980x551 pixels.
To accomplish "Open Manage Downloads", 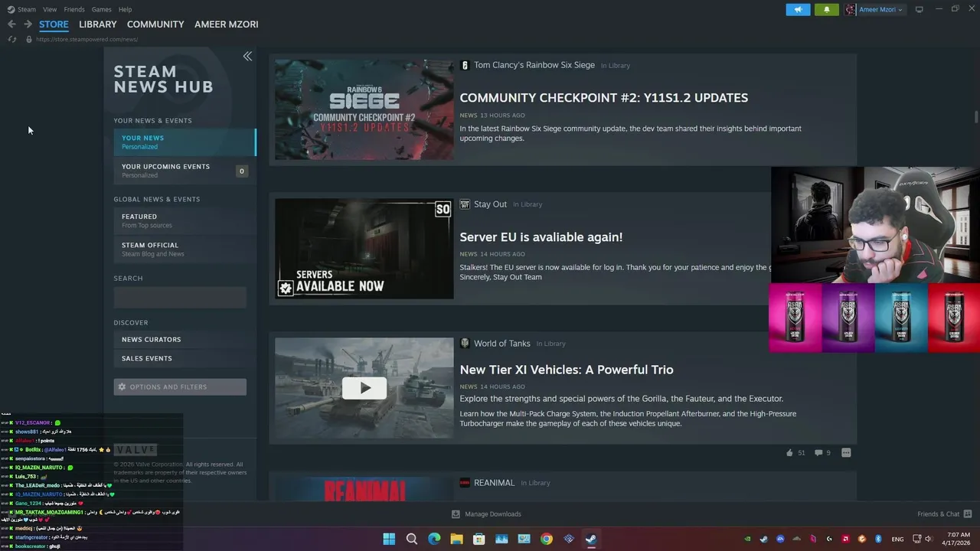I will [486, 514].
